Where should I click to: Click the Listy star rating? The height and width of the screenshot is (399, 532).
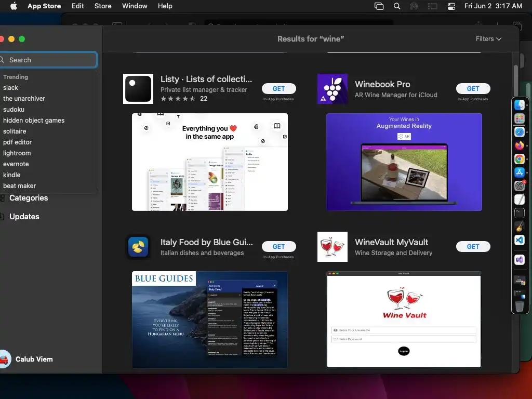(x=178, y=99)
